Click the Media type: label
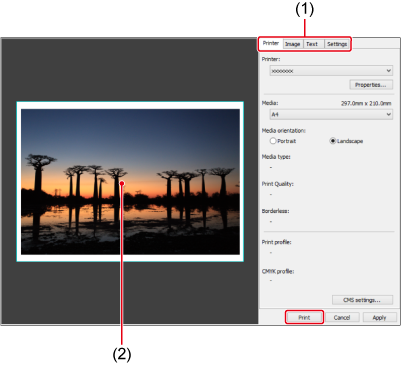Image resolution: width=401 pixels, height=365 pixels. tap(276, 157)
